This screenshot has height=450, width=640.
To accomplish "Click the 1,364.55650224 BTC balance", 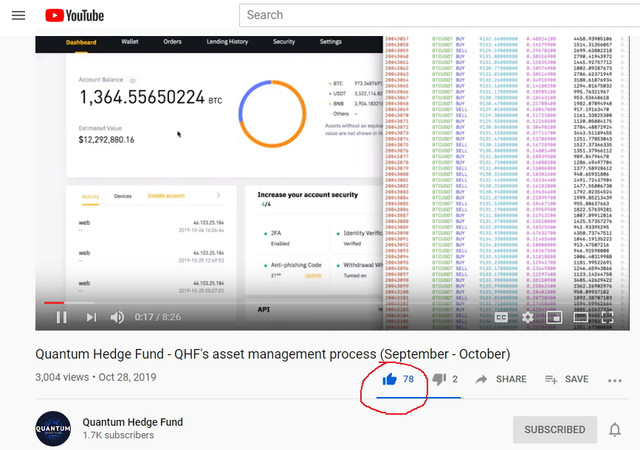I will [150, 98].
